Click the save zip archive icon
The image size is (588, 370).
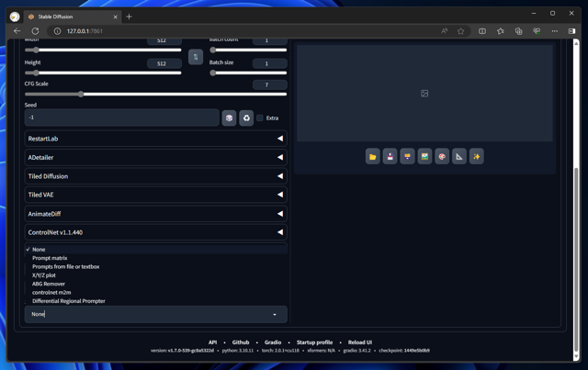(407, 157)
